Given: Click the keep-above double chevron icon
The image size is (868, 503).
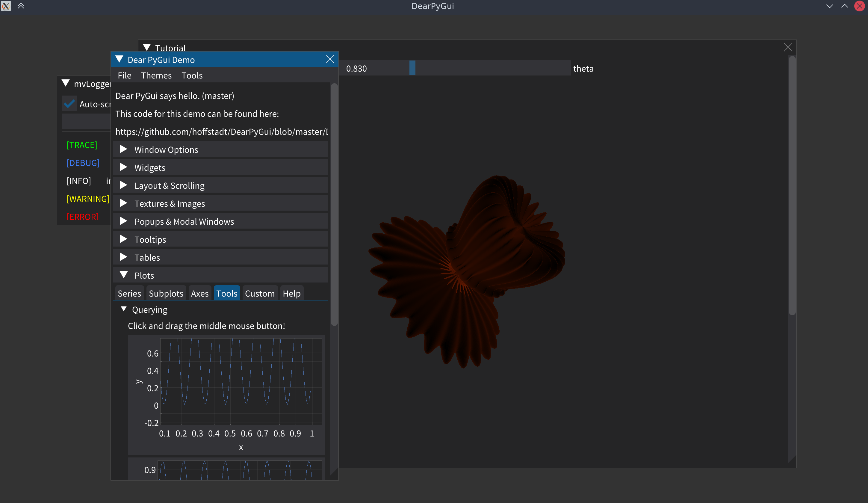Looking at the screenshot, I should 21,6.
